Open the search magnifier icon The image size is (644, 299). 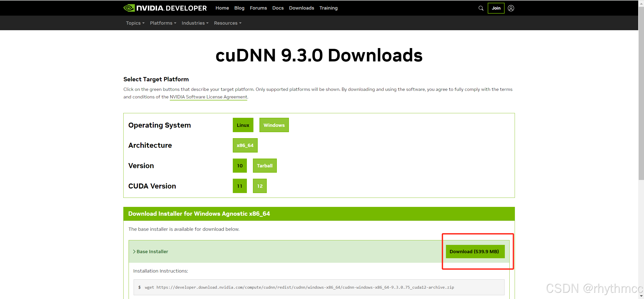click(x=481, y=8)
